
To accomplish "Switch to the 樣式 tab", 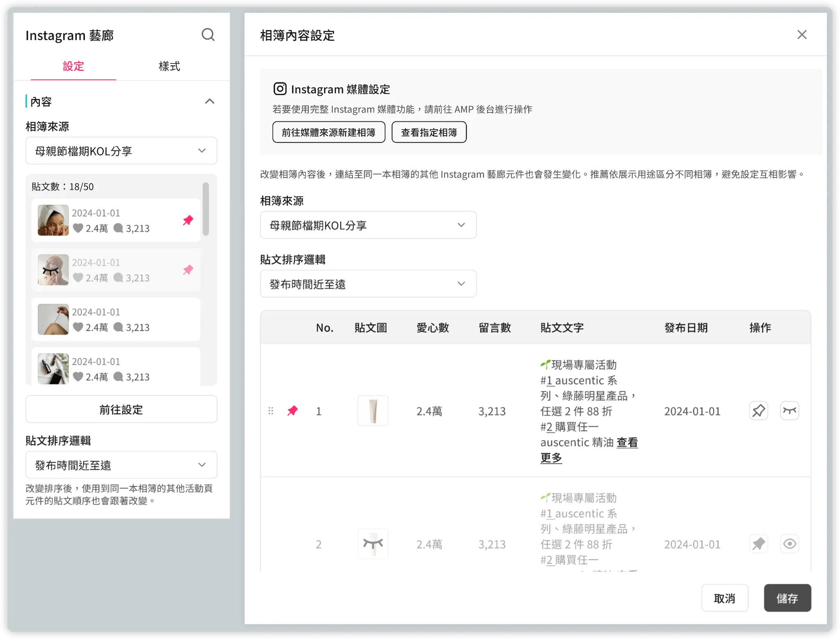I will coord(169,66).
